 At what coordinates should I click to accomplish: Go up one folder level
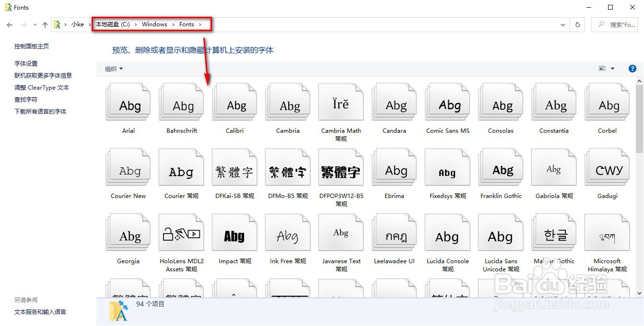pyautogui.click(x=45, y=24)
